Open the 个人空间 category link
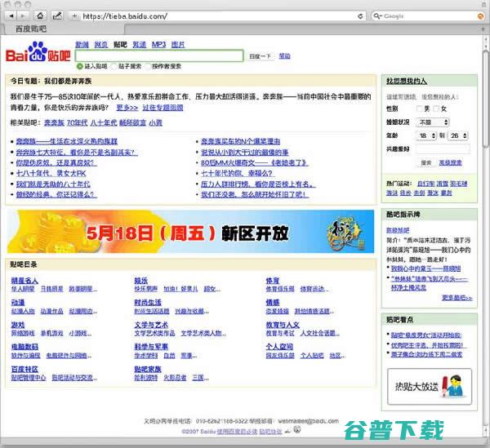 [x=279, y=347]
